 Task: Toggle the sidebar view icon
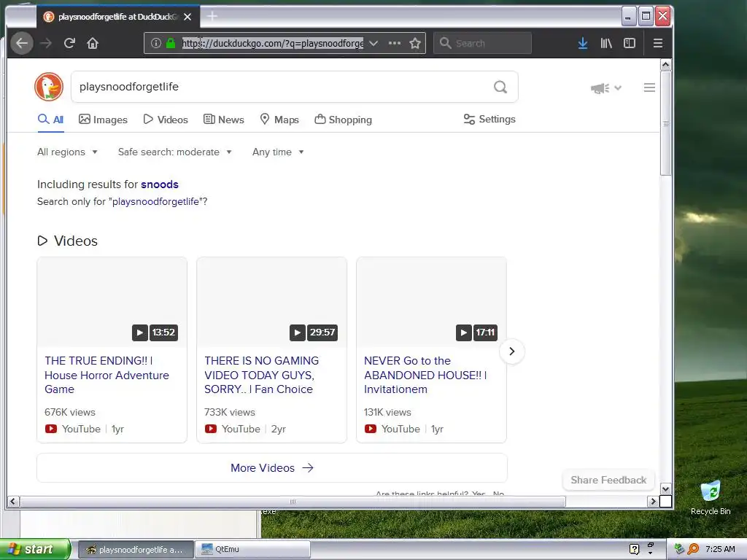(630, 43)
